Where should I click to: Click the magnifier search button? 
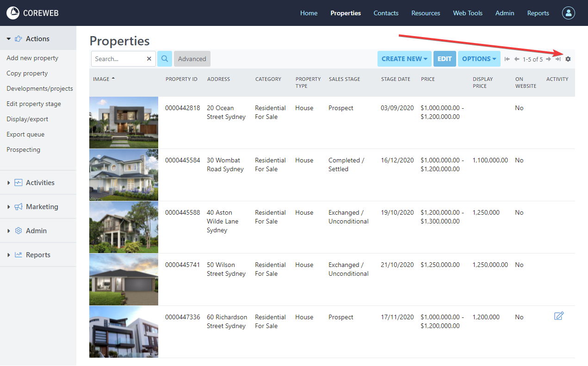(x=164, y=59)
